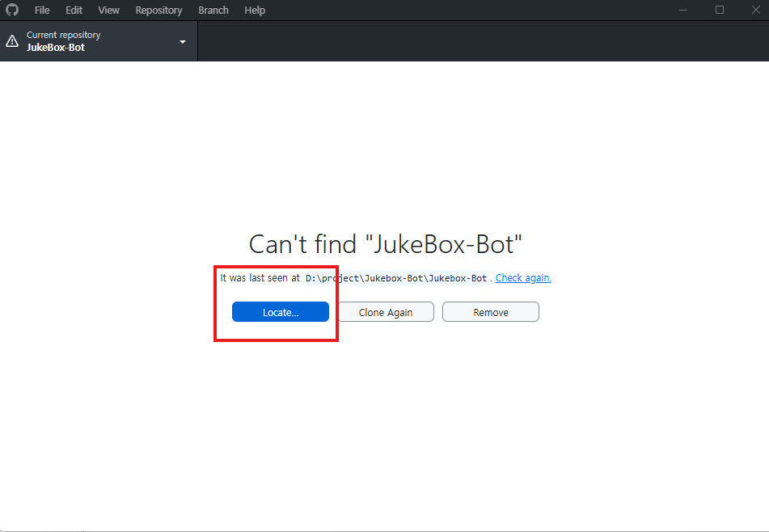769x532 pixels.
Task: Minimize the GitHub Desktop window
Action: click(x=683, y=11)
